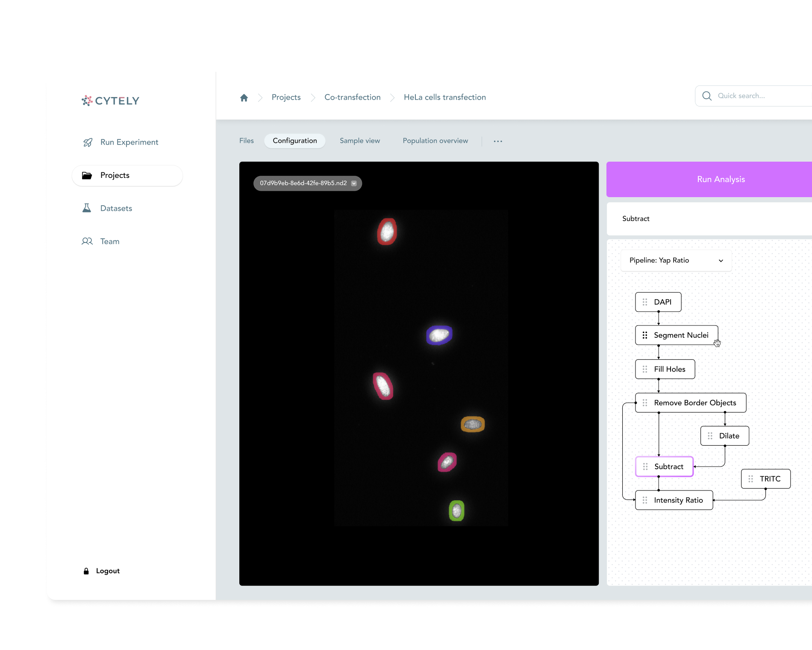Open the overflow menu after Population overview

(x=497, y=141)
